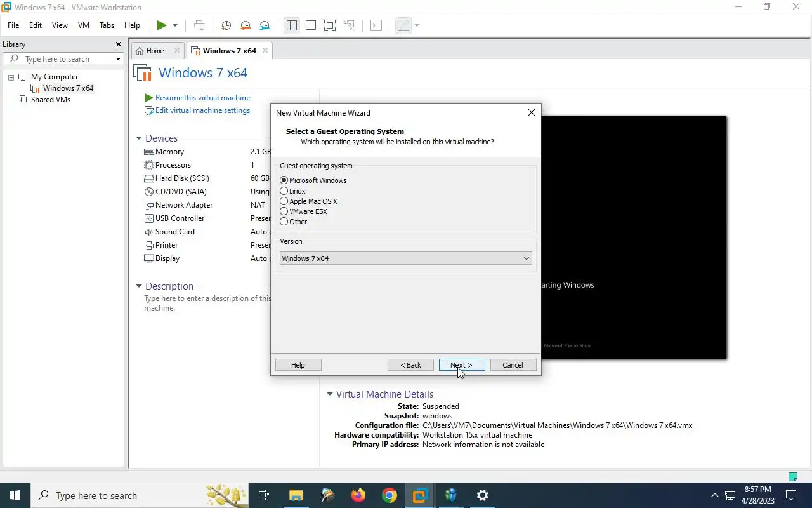This screenshot has height=508, width=812.
Task: Click Edit virtual machine settings link
Action: (202, 110)
